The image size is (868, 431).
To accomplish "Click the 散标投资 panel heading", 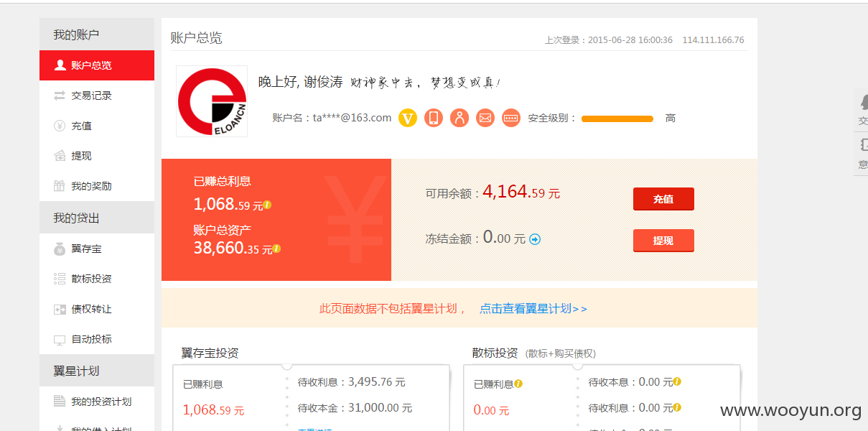I will [x=495, y=353].
